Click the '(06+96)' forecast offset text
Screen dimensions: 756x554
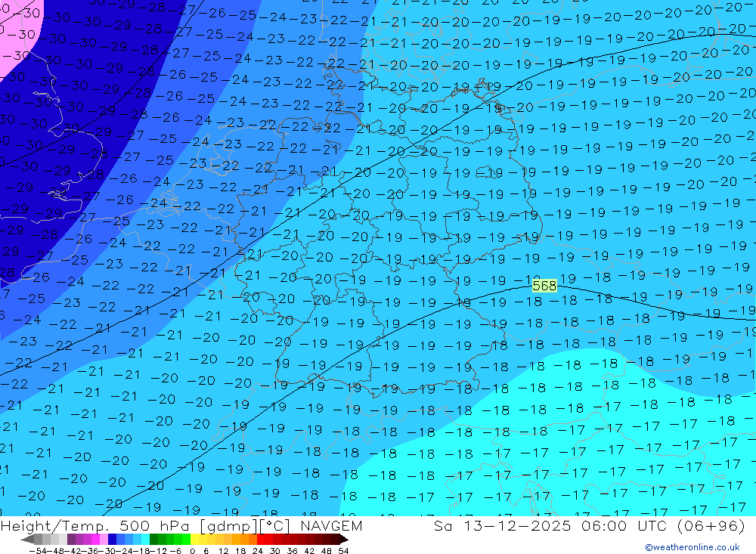711,525
